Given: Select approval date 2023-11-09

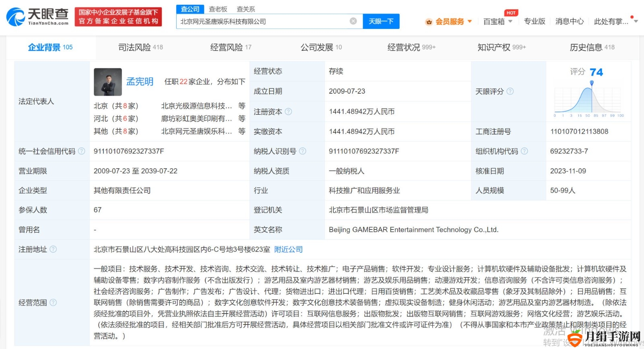Looking at the screenshot, I should tap(568, 171).
